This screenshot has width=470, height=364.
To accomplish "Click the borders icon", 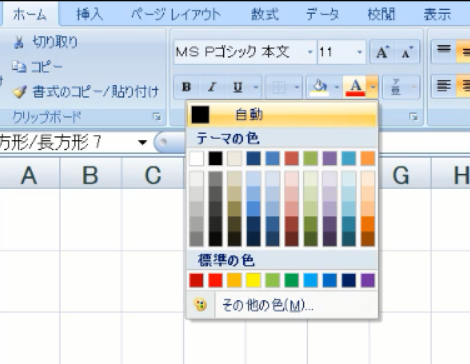I will tap(279, 87).
